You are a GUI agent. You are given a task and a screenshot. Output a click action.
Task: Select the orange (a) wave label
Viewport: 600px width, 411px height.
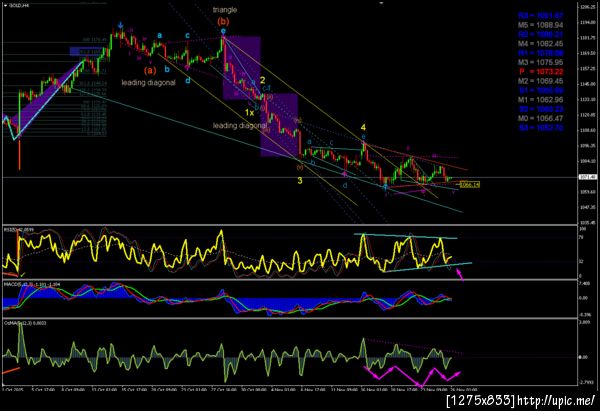(150, 70)
